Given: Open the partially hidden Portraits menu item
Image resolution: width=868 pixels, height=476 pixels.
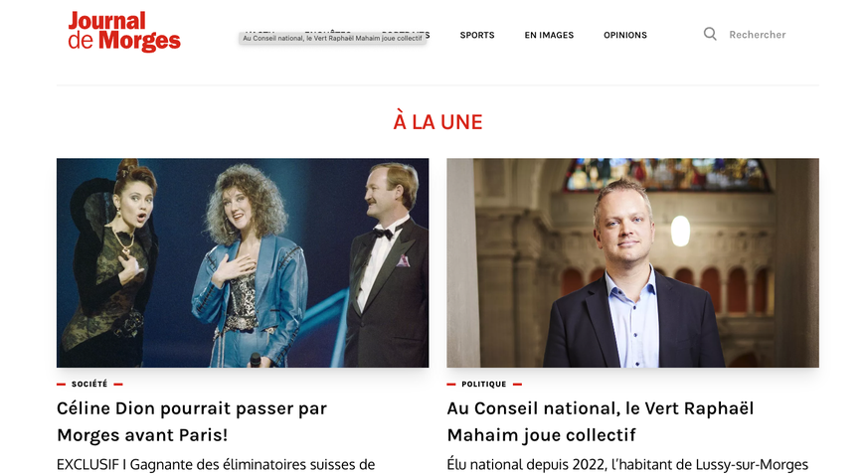Looking at the screenshot, I should [x=406, y=33].
